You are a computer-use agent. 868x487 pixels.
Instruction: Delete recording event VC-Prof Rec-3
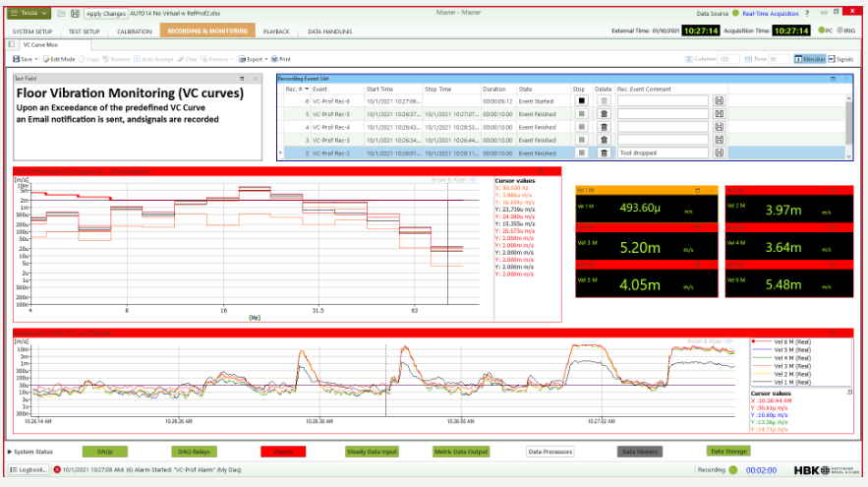[604, 140]
